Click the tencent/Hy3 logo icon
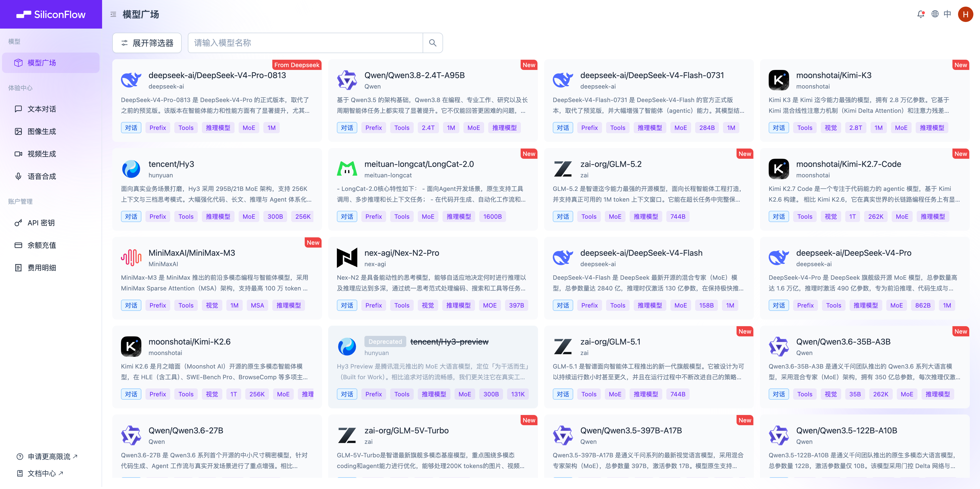Viewport: 980px width, 489px height. 131,169
